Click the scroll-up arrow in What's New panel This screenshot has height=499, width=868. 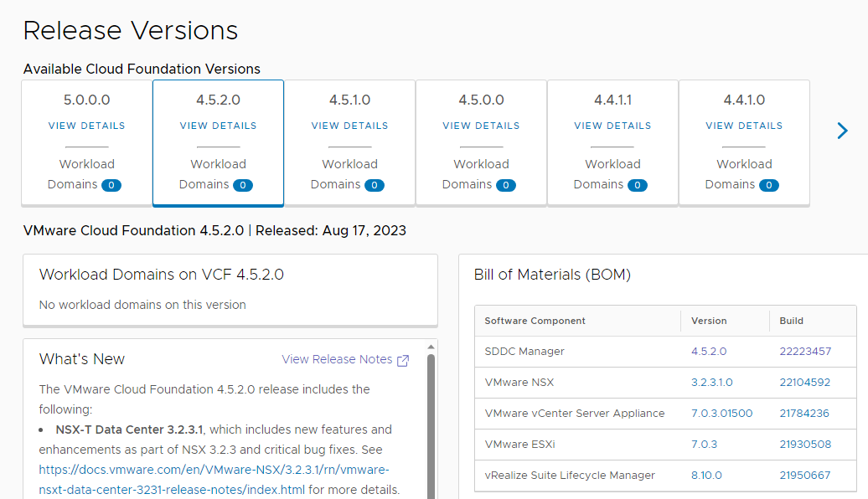tap(431, 346)
